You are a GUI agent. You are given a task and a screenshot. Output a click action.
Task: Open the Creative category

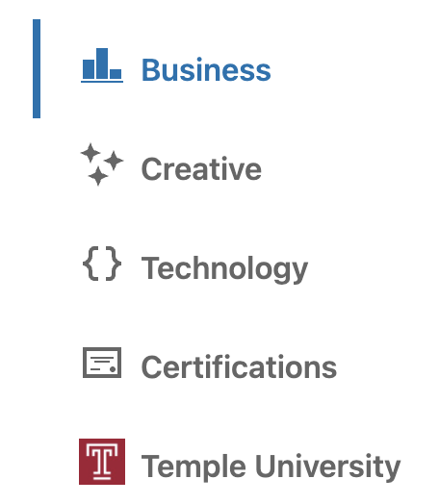coord(201,168)
